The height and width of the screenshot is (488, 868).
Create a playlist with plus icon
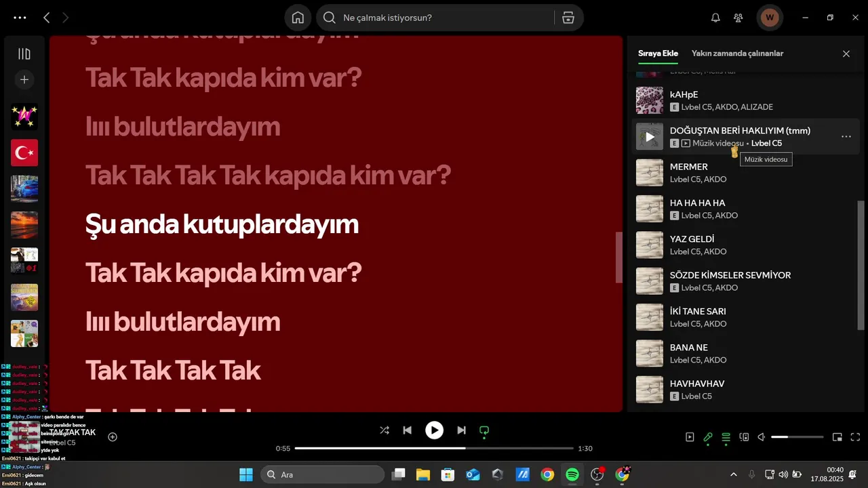[24, 79]
